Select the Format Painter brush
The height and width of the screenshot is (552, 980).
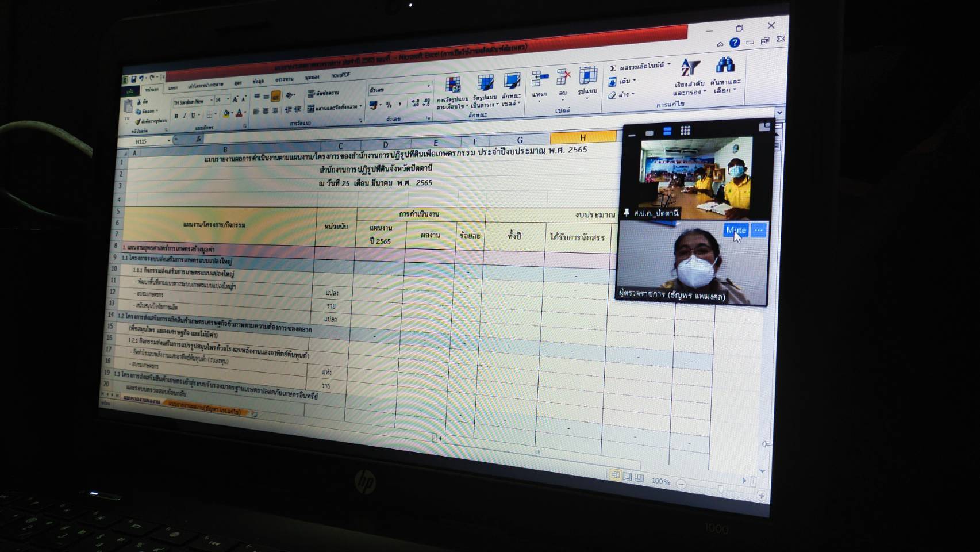point(137,122)
